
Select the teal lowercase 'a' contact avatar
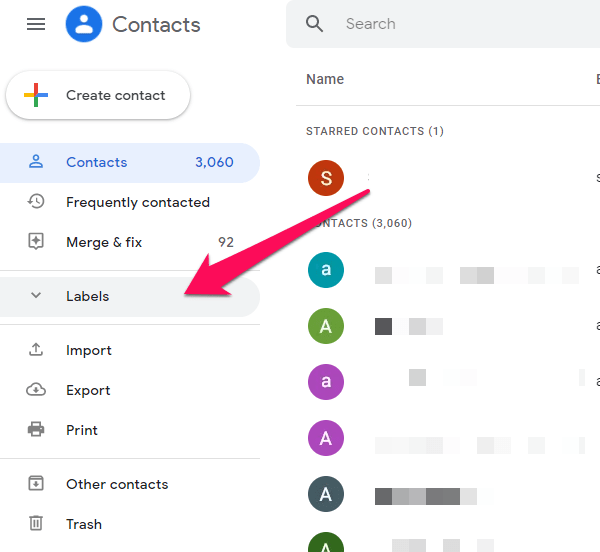[326, 270]
